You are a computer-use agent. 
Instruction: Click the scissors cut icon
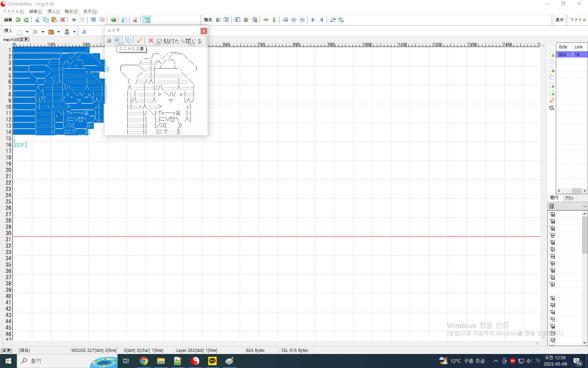[37, 20]
